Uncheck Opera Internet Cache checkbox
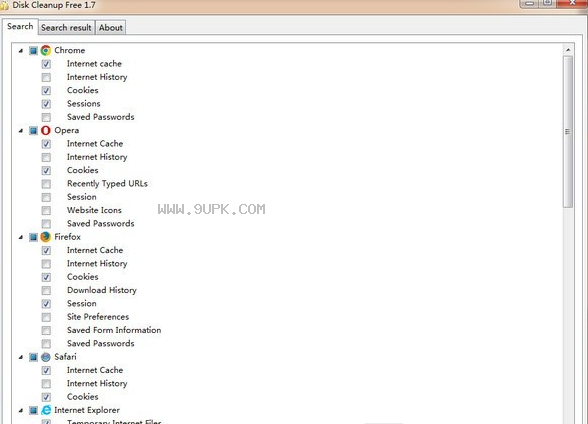Image resolution: width=588 pixels, height=424 pixels. [46, 144]
